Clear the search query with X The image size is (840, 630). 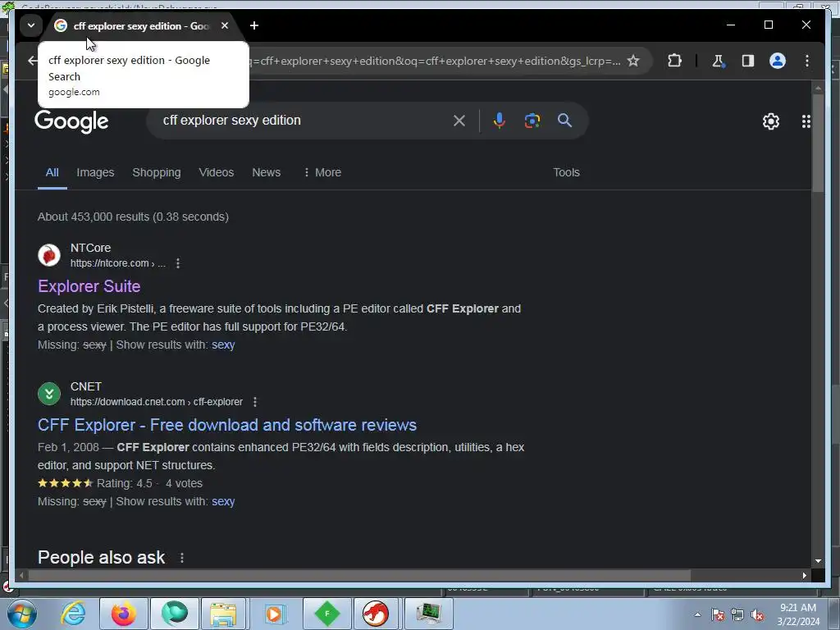click(459, 121)
